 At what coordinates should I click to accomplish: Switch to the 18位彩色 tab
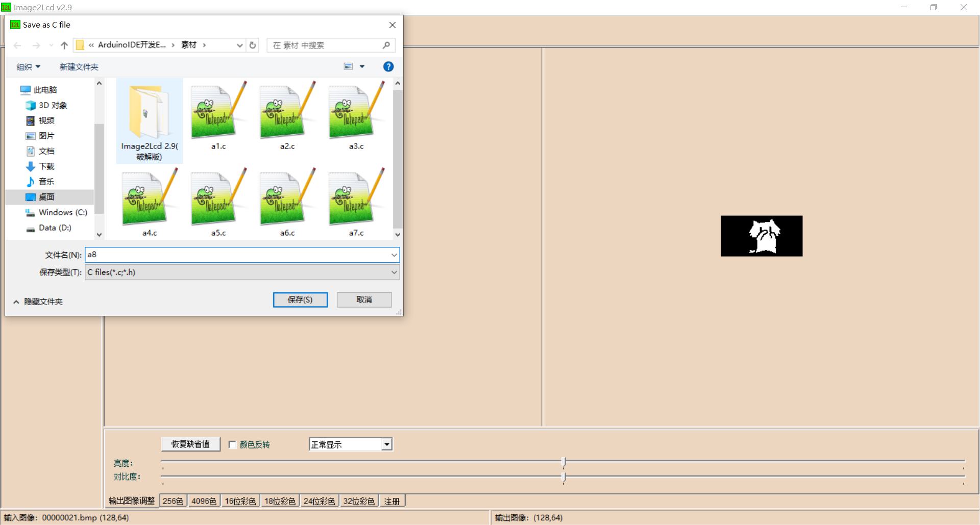pyautogui.click(x=280, y=501)
